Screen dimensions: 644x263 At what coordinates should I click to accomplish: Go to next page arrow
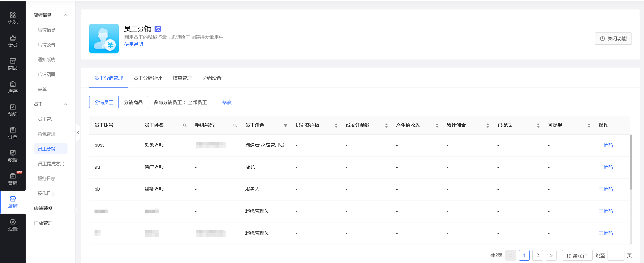551,256
